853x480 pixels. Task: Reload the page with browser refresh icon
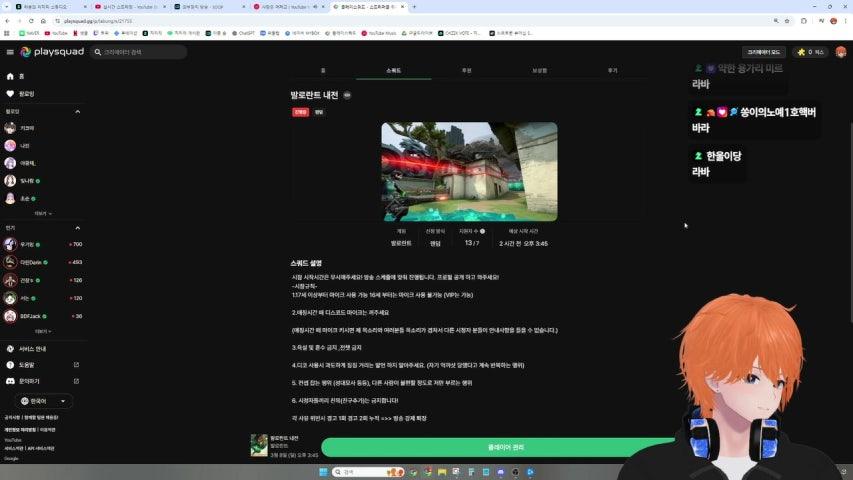coord(31,21)
